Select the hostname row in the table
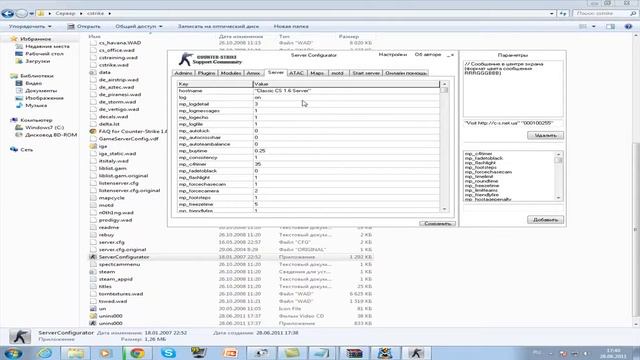 point(309,91)
